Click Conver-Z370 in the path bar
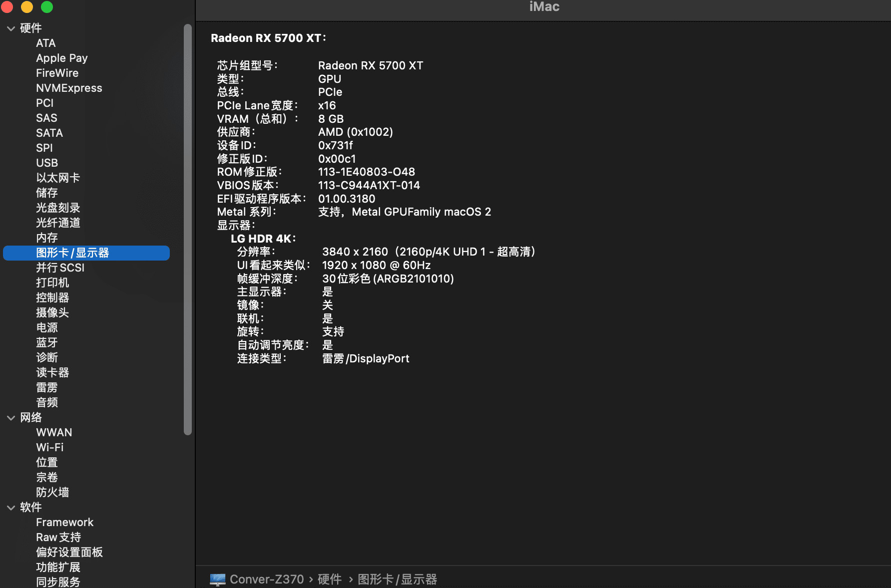The width and height of the screenshot is (891, 588). (267, 580)
